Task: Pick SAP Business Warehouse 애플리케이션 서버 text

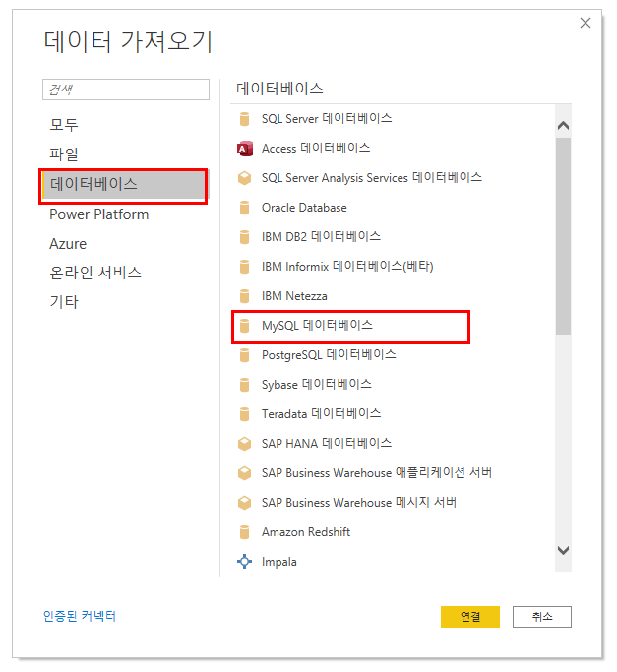Action: [377, 473]
